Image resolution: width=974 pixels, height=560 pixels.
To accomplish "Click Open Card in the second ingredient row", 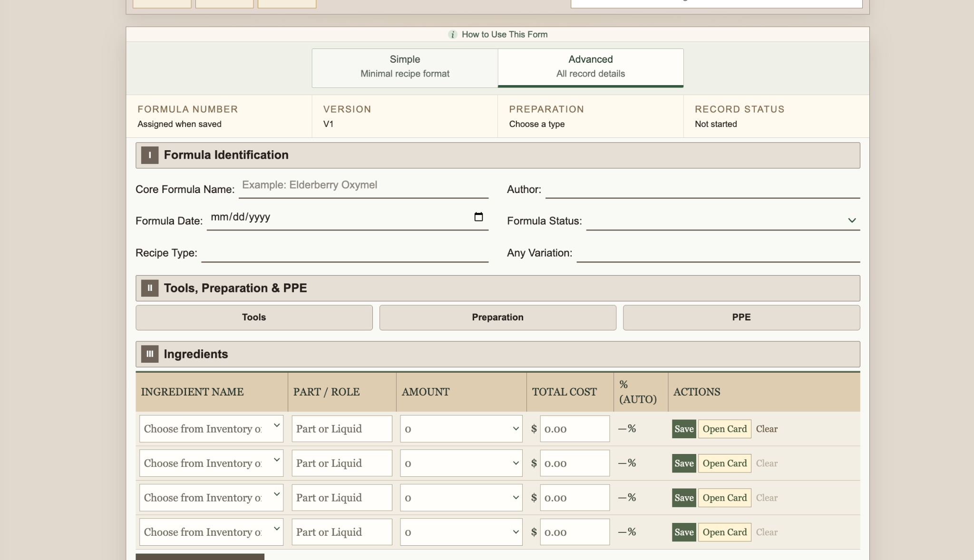I will (725, 463).
